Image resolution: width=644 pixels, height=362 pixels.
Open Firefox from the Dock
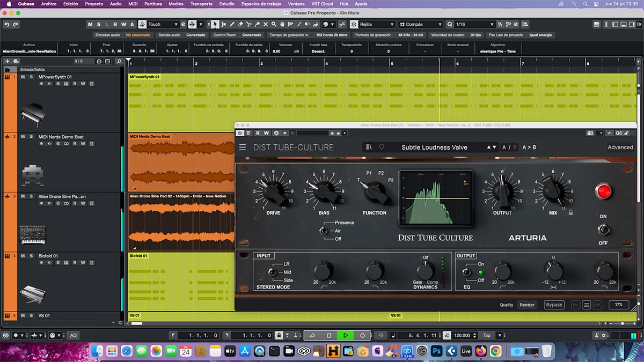pos(480,351)
